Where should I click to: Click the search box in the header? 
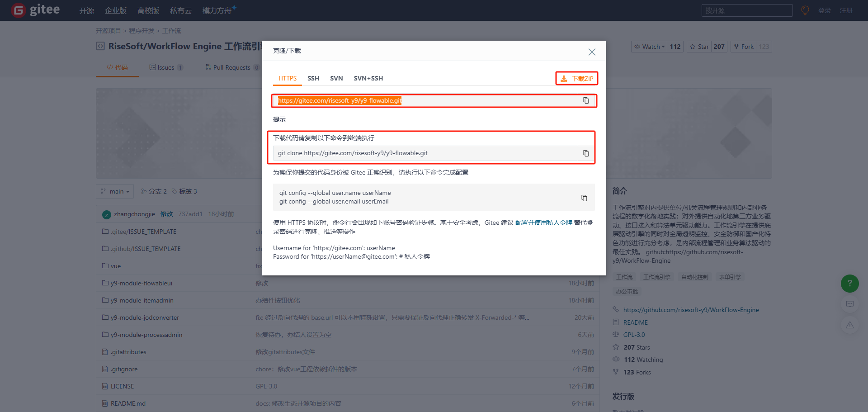(x=747, y=10)
